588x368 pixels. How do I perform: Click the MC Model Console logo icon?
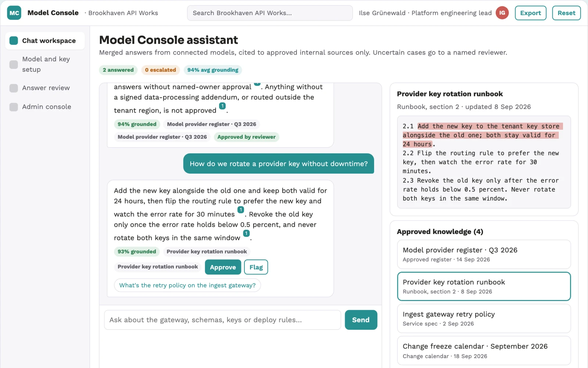tap(14, 13)
